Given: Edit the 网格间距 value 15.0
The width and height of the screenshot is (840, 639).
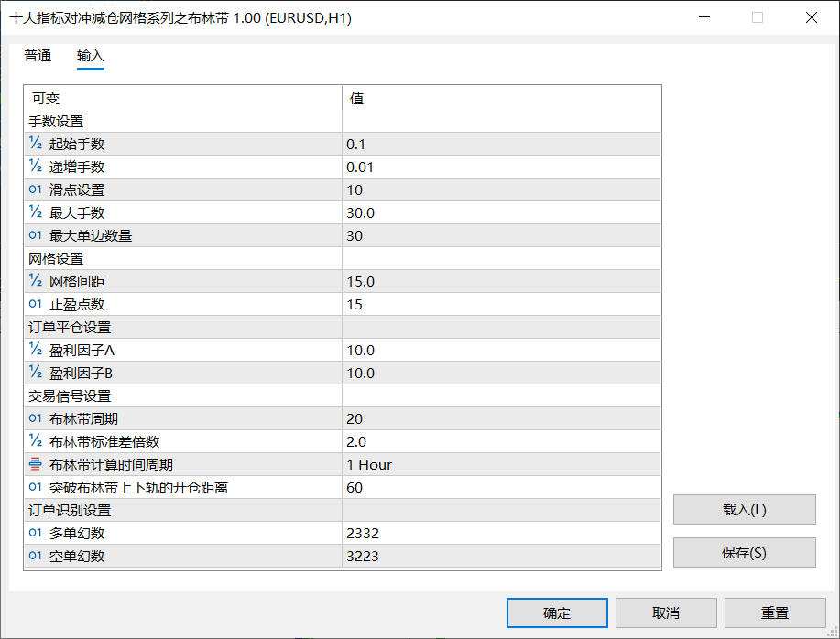Looking at the screenshot, I should [501, 281].
